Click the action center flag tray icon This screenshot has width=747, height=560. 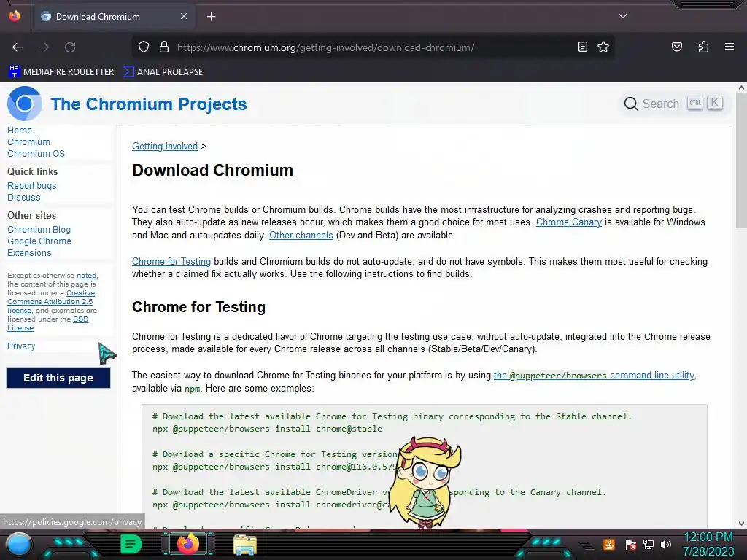pyautogui.click(x=630, y=544)
